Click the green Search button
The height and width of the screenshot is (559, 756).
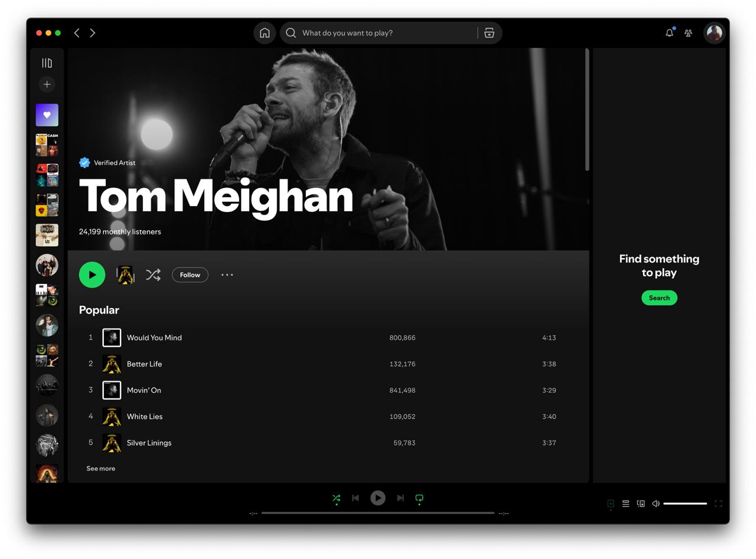tap(659, 298)
